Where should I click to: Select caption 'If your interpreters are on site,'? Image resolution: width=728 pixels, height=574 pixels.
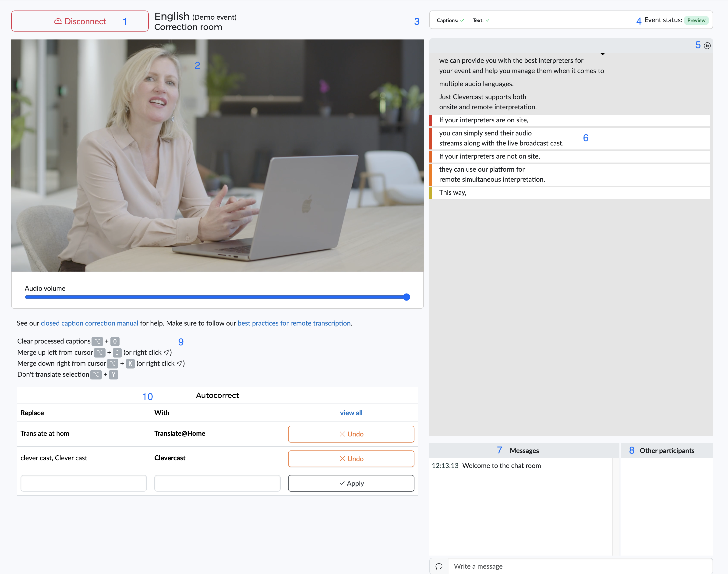point(570,120)
